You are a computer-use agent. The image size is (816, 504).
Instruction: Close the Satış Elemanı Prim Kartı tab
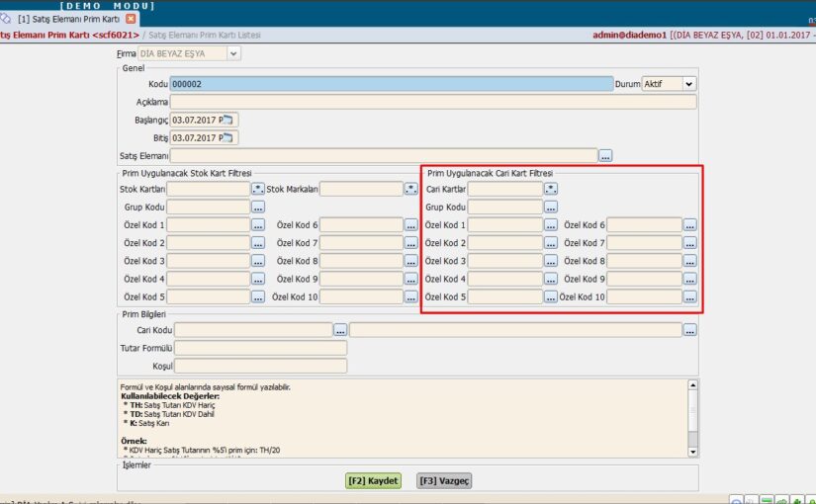[131, 19]
